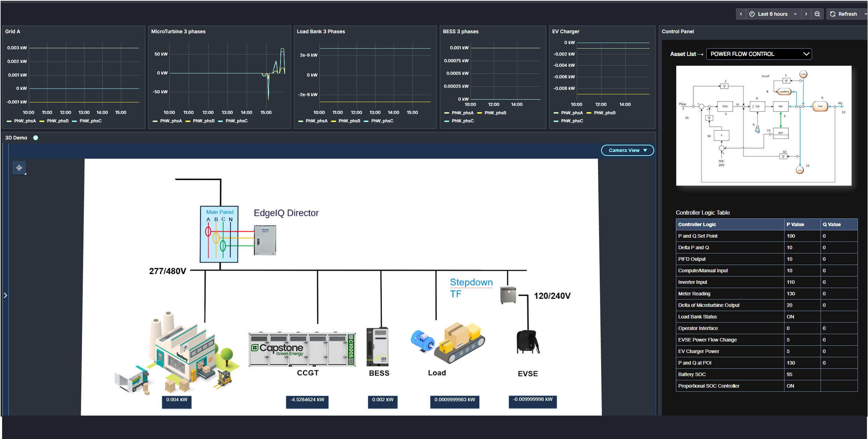
Task: Click the EV Charger panel title
Action: coord(566,31)
